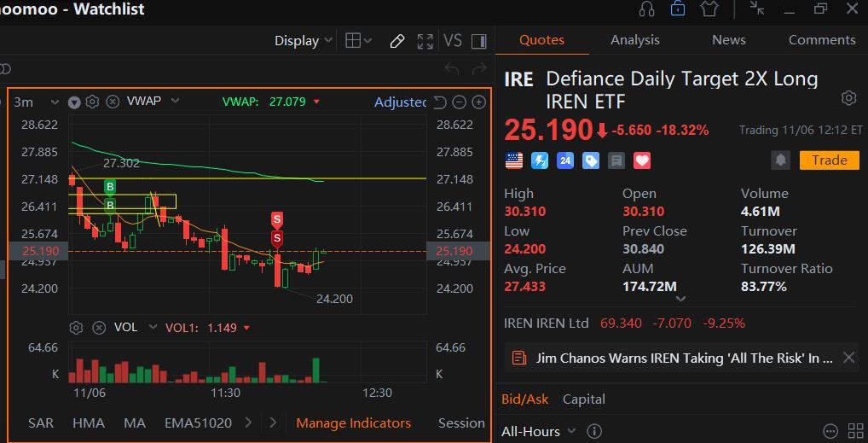Click the Adjusted price label
Screen dimensions: 868x443
tap(400, 102)
